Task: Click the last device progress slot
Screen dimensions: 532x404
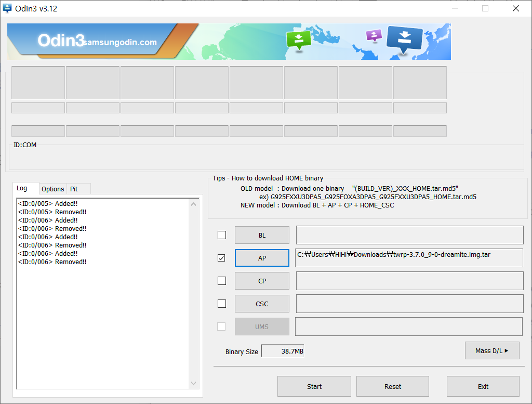Action: point(420,83)
